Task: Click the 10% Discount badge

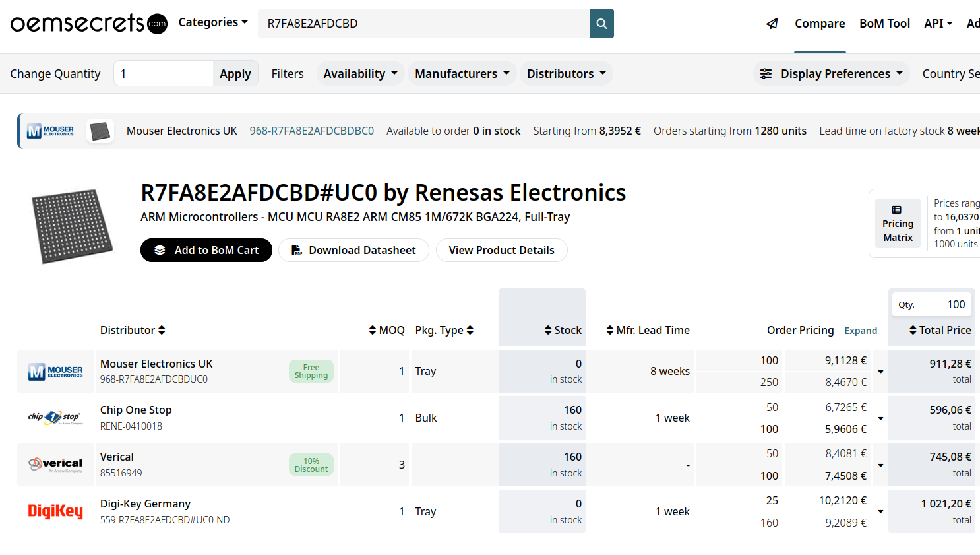Action: [311, 465]
